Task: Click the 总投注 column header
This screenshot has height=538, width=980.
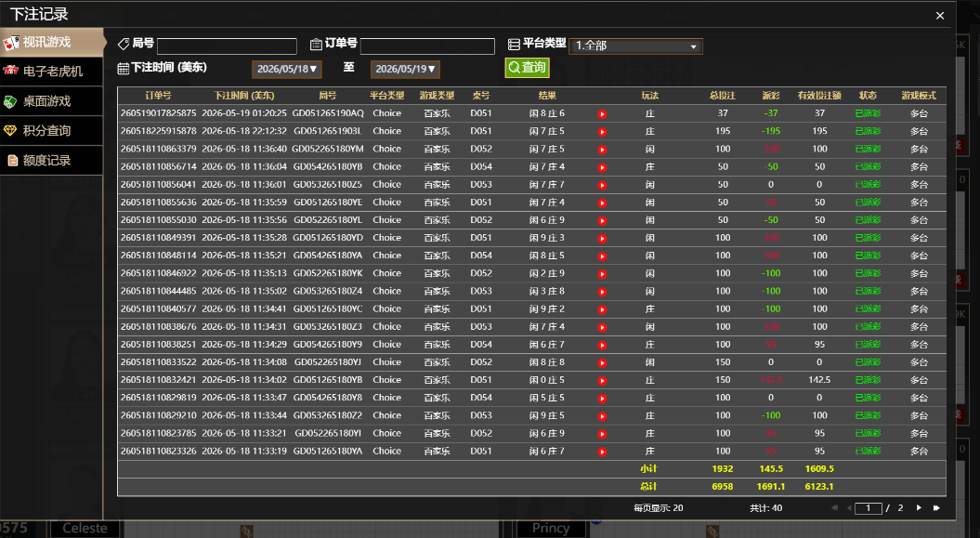Action: pos(723,96)
